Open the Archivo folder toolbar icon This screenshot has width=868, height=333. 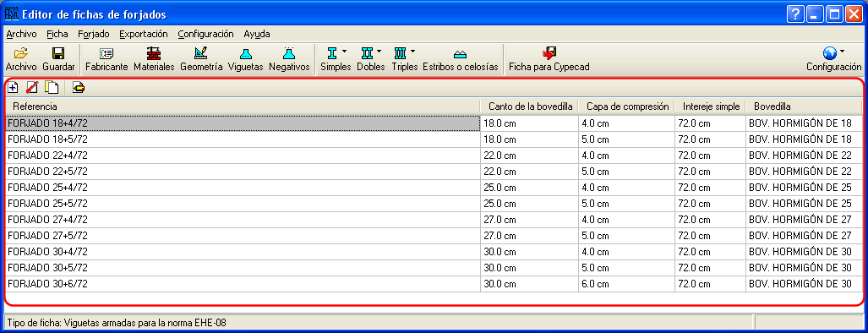point(21,53)
